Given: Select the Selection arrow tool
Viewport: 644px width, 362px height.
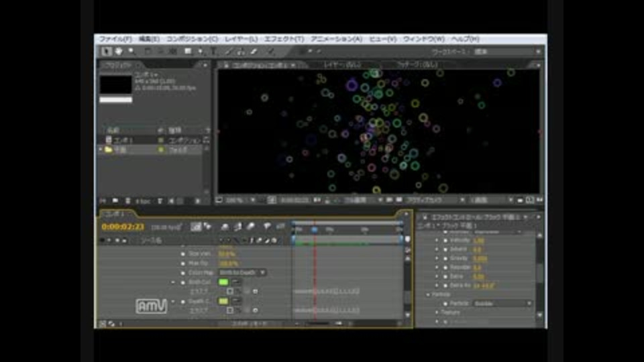Looking at the screenshot, I should click(x=107, y=52).
